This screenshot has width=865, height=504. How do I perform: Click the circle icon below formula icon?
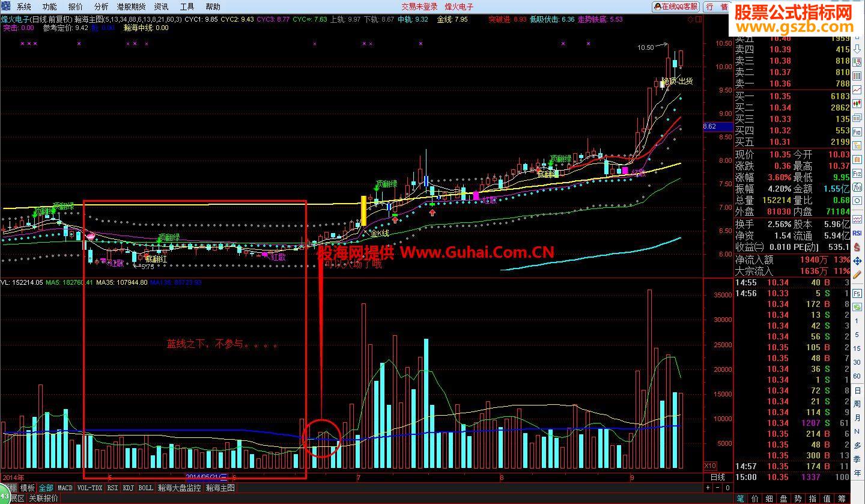pyautogui.click(x=857, y=201)
